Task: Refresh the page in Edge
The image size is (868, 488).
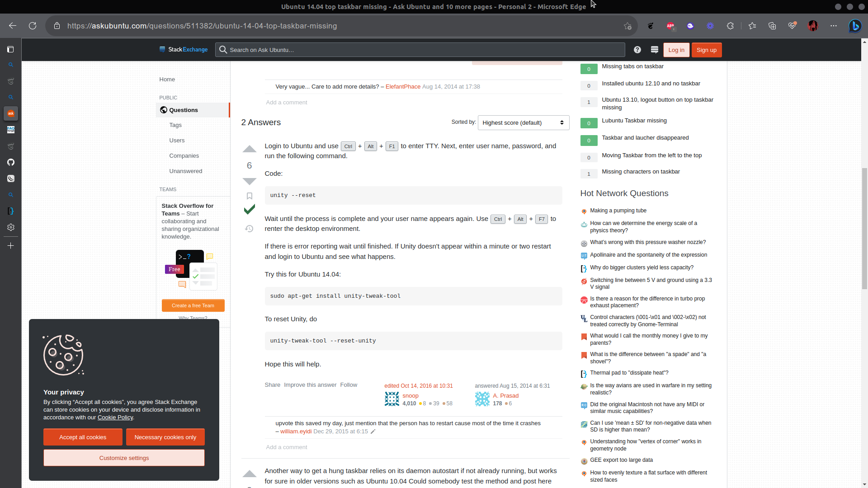Action: point(33,26)
